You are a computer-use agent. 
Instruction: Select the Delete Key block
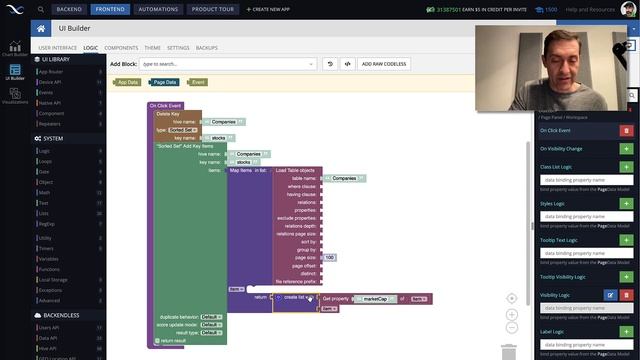(x=168, y=114)
